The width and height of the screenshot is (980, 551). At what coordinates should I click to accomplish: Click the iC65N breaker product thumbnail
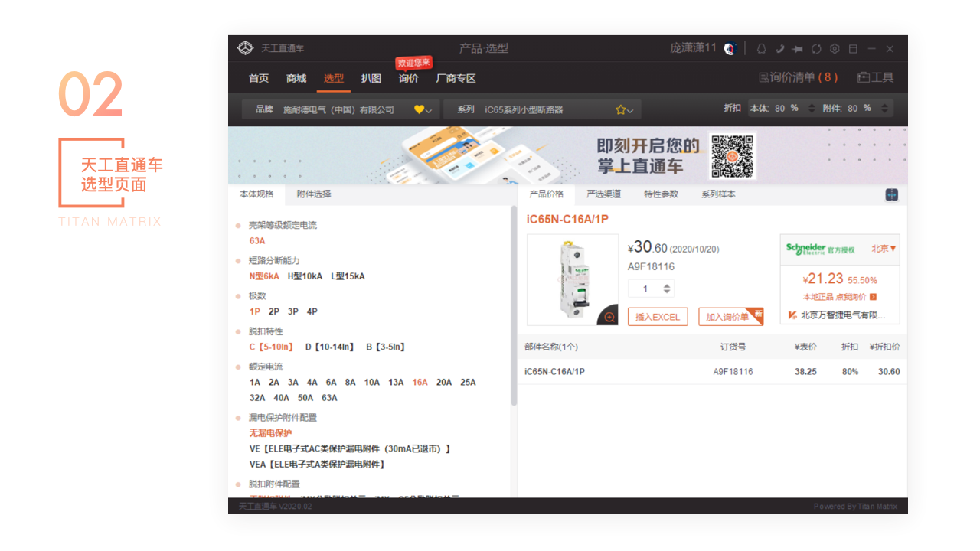click(x=573, y=279)
